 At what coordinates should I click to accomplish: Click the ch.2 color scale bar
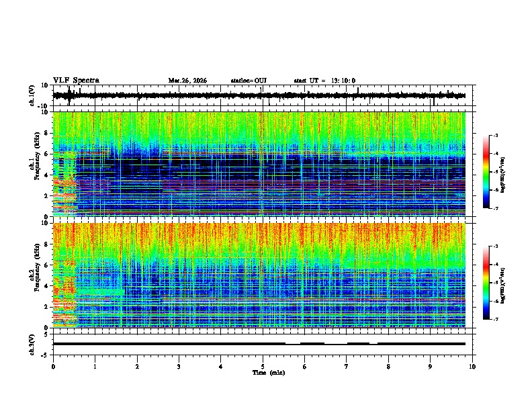click(486, 283)
